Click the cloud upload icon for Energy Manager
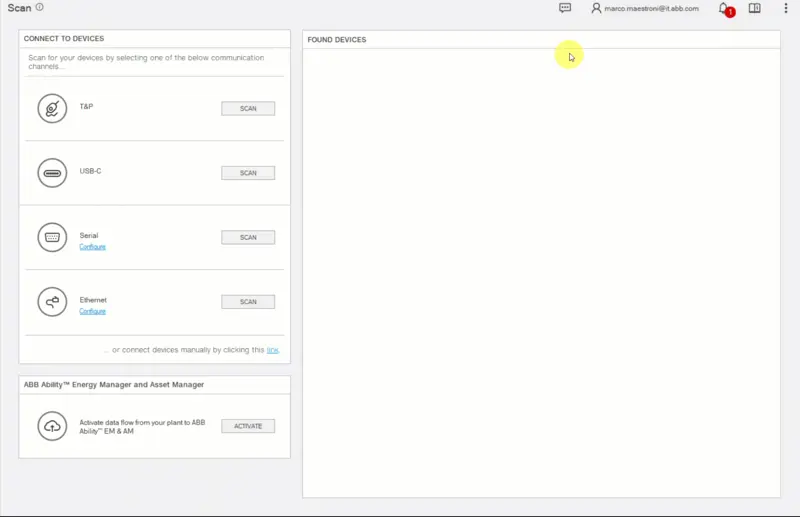800x517 pixels. click(x=52, y=426)
